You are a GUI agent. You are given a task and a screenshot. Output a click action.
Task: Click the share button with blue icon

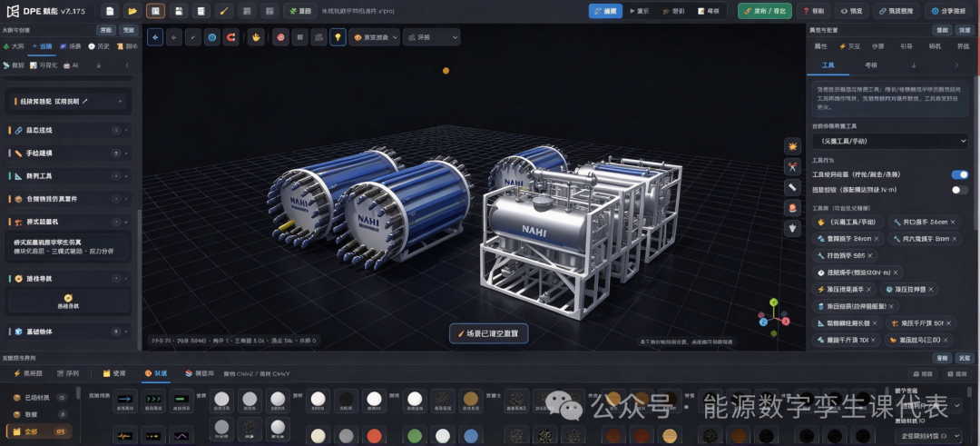point(949,11)
